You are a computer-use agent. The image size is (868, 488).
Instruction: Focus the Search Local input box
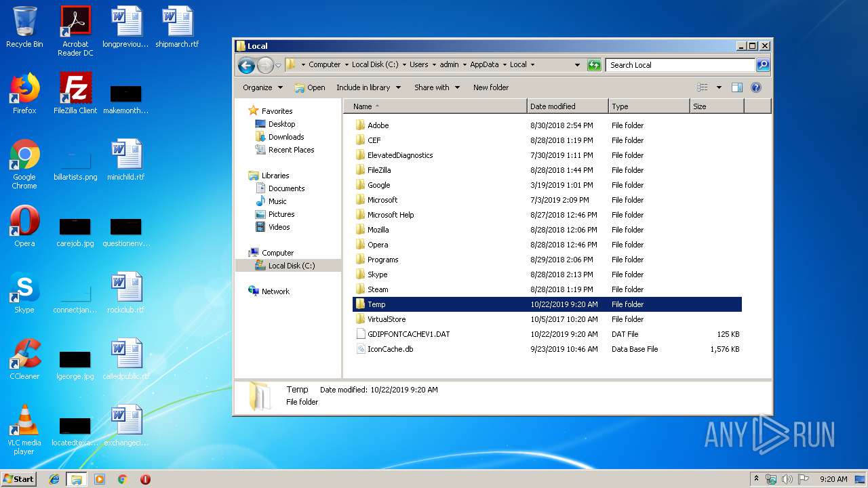680,65
